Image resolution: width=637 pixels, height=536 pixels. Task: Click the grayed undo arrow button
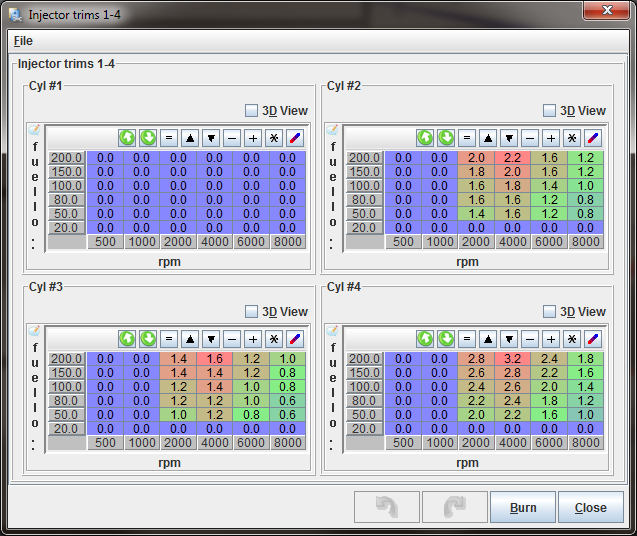coord(387,507)
